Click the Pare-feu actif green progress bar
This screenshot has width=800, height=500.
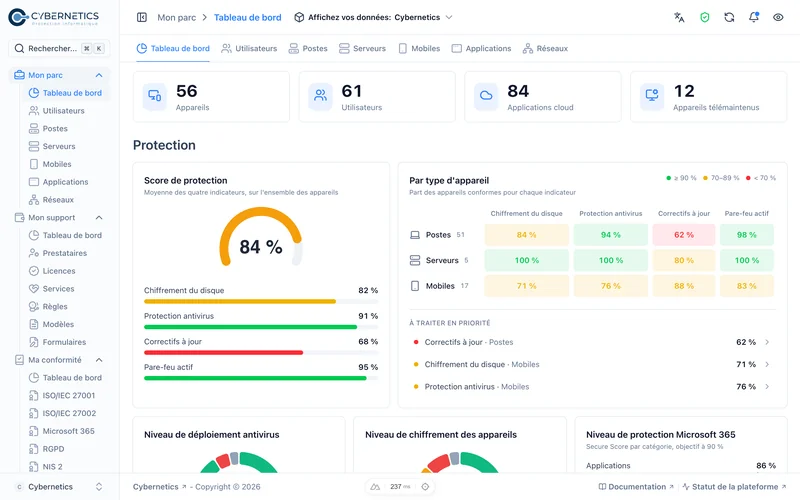tap(261, 378)
